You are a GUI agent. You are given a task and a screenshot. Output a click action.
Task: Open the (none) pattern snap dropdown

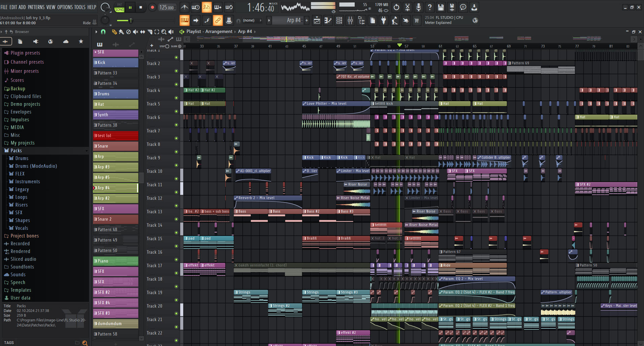click(x=251, y=21)
